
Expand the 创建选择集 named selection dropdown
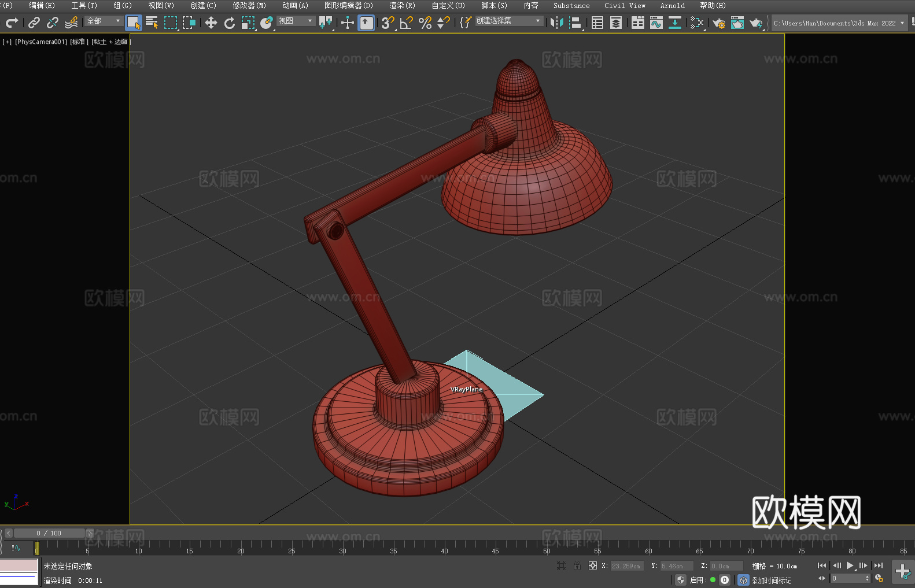tap(508, 21)
